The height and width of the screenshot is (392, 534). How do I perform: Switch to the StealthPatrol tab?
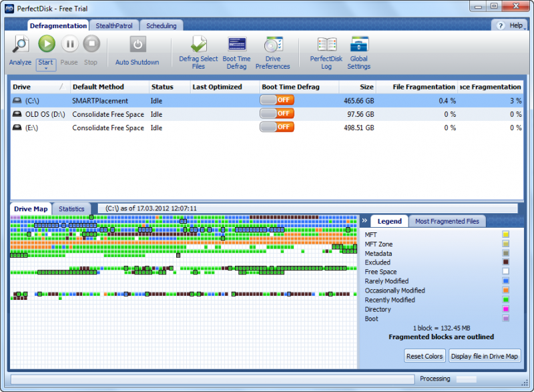click(114, 25)
